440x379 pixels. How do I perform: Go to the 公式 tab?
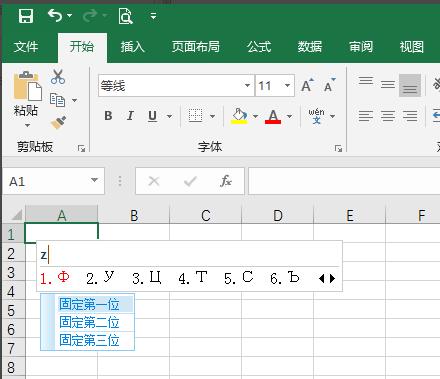[259, 47]
